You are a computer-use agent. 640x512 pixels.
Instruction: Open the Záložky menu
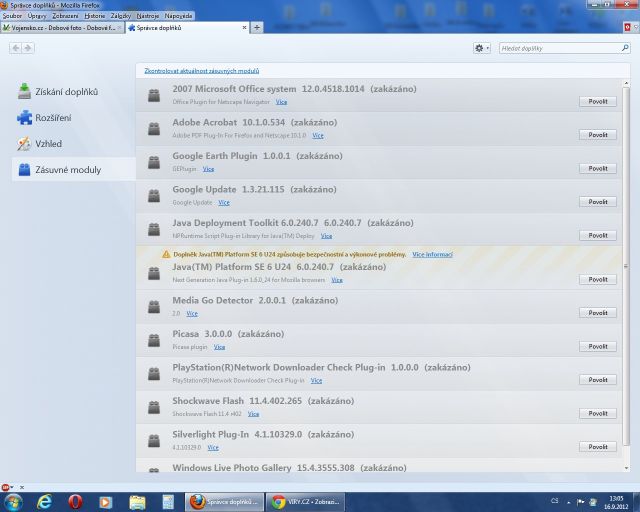tap(121, 16)
